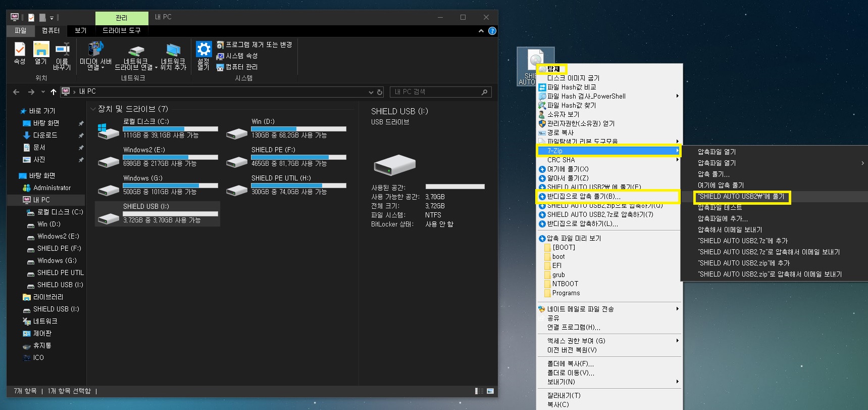Click the 내 PC address bar path

(87, 92)
